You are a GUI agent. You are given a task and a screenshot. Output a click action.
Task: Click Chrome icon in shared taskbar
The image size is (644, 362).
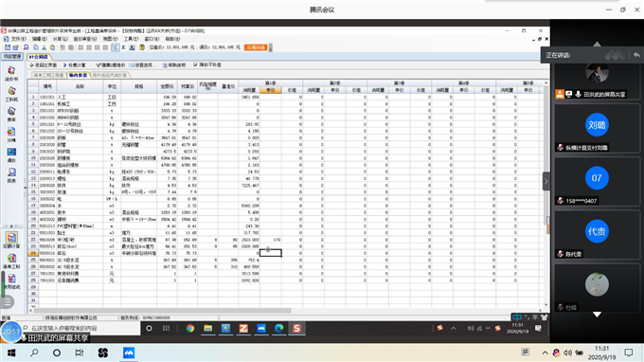click(190, 328)
